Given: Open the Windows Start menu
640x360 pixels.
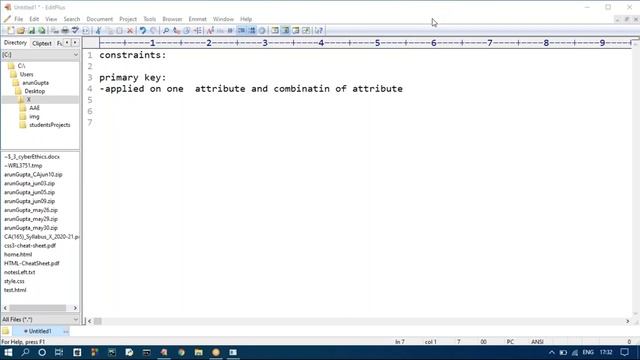Looking at the screenshot, I should [x=8, y=352].
